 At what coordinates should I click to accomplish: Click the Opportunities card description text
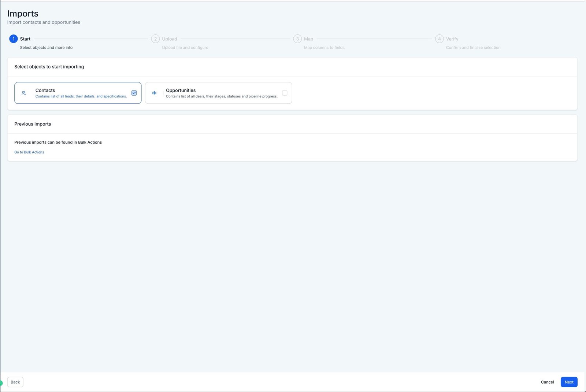222,96
